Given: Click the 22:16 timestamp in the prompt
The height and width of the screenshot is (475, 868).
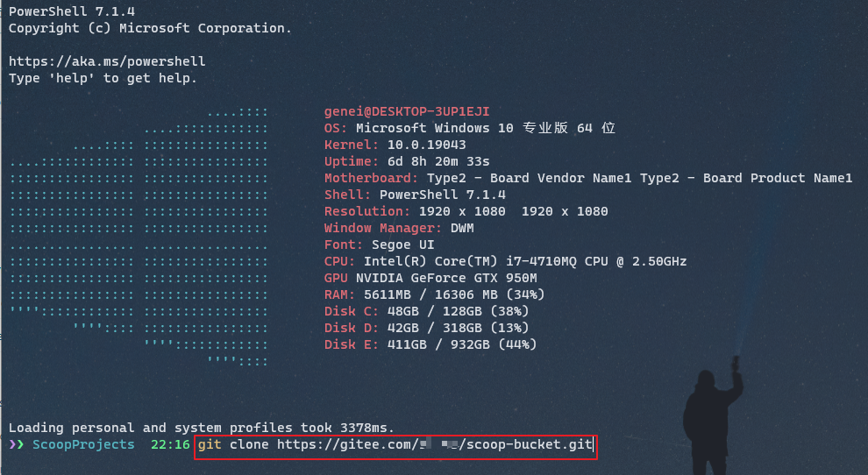Looking at the screenshot, I should point(170,444).
